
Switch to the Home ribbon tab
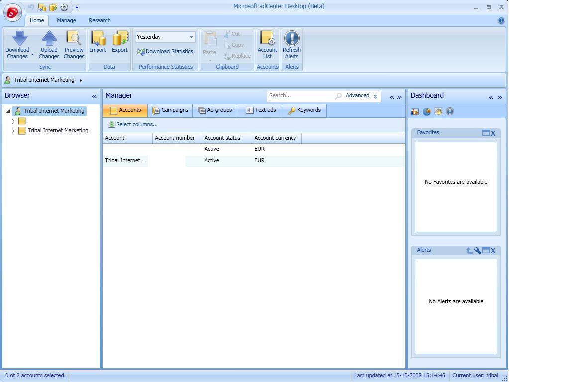pos(37,20)
